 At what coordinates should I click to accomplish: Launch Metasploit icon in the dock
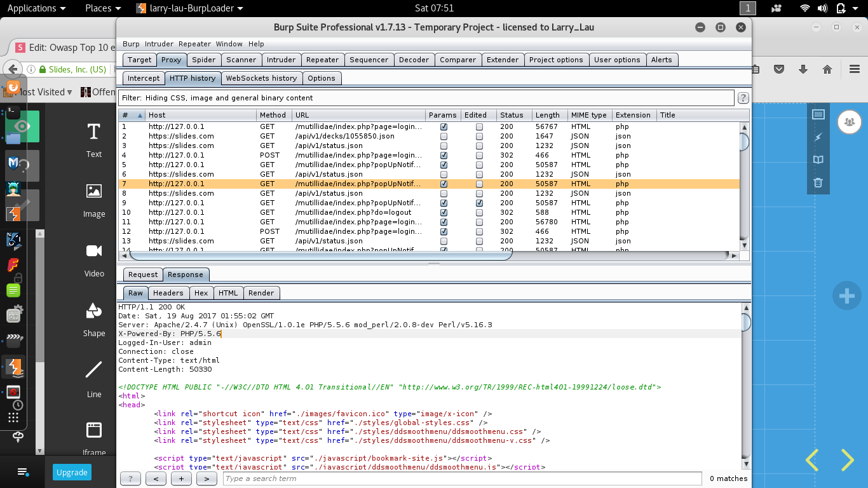pyautogui.click(x=14, y=164)
